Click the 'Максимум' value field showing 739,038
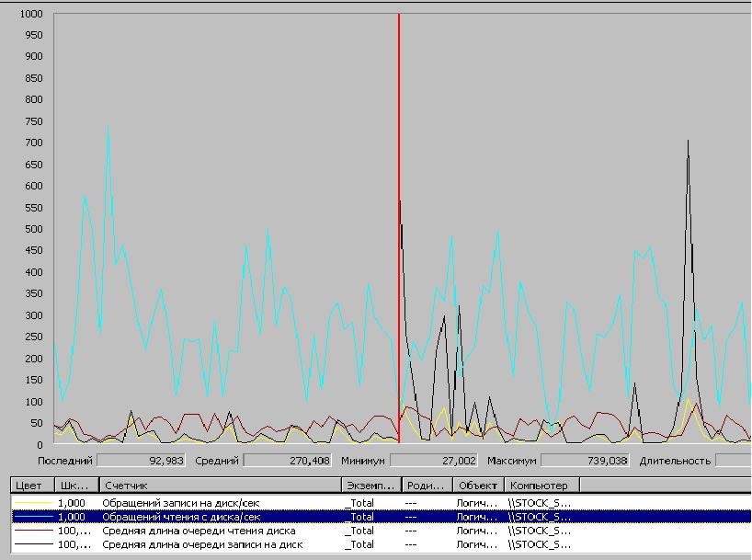This screenshot has height=560, width=752. point(585,461)
